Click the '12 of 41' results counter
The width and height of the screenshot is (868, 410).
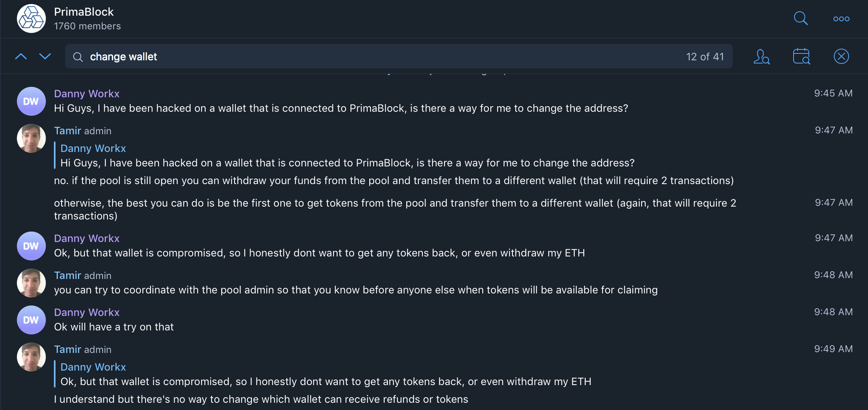tap(705, 57)
